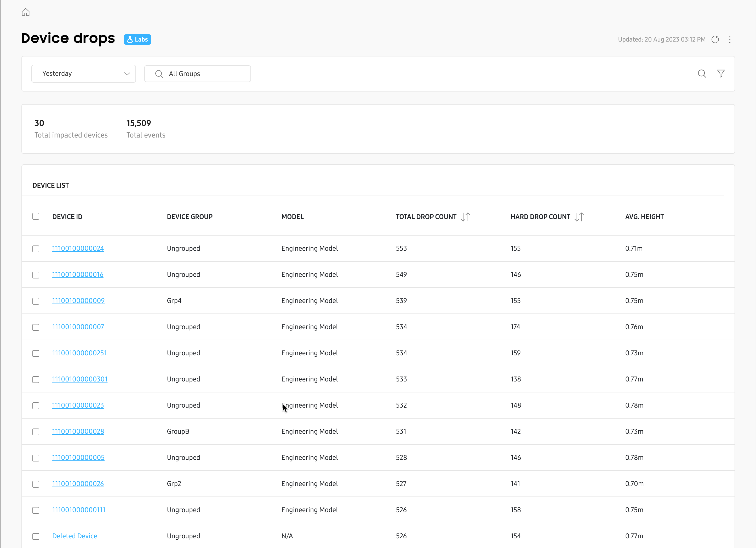Go to home via the house icon
Image resolution: width=756 pixels, height=548 pixels.
point(26,12)
